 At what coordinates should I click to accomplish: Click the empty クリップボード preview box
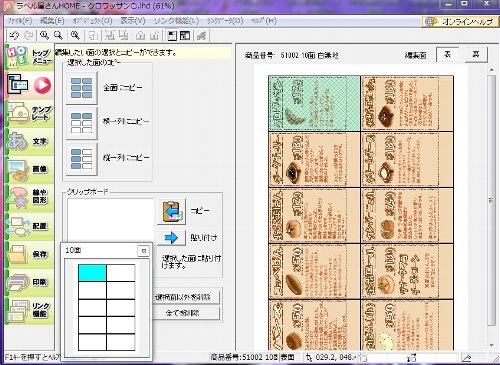(x=110, y=220)
